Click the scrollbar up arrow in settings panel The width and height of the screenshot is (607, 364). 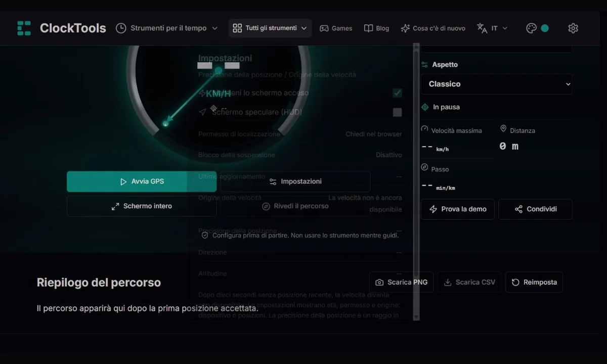[x=416, y=47]
